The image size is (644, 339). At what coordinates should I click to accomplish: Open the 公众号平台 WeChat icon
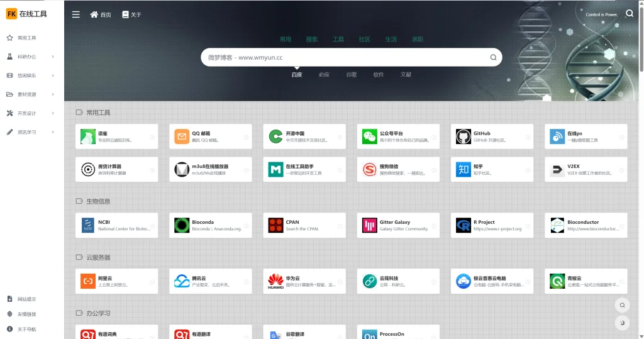tap(370, 136)
